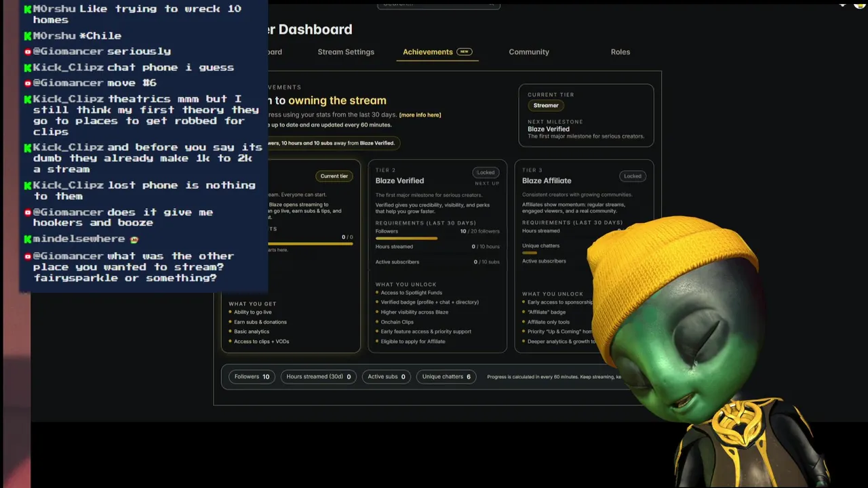This screenshot has width=868, height=488.
Task: Click the "Progress is calculated" footer note
Action: 553,377
